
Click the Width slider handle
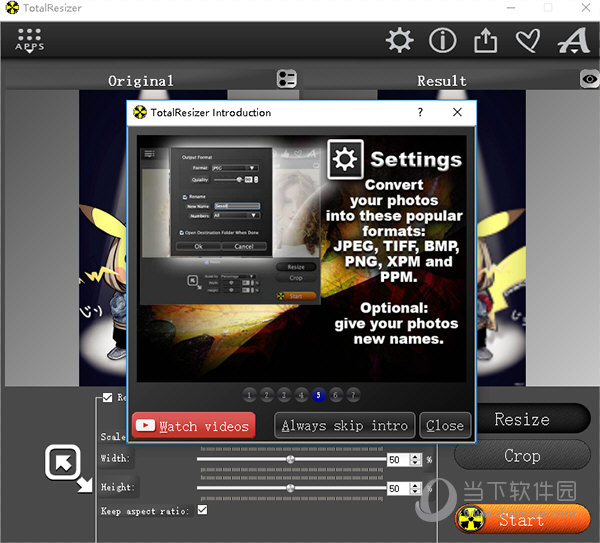click(x=290, y=459)
